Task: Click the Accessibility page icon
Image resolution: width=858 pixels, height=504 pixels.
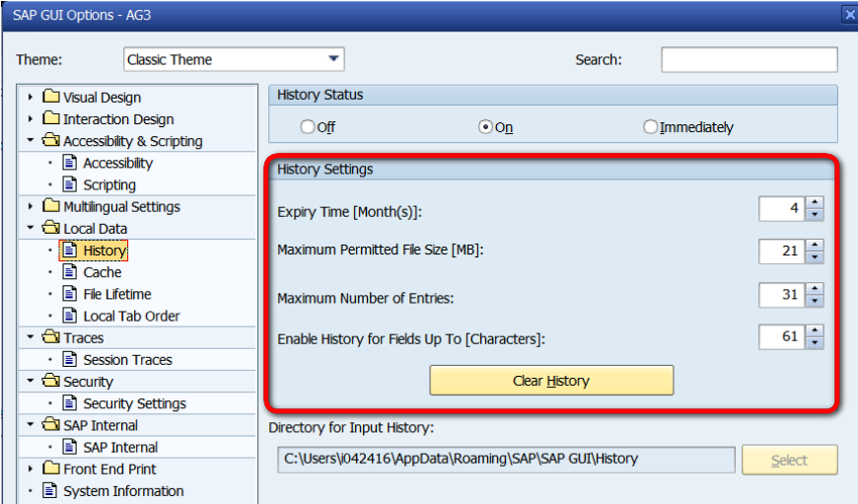Action: (69, 162)
